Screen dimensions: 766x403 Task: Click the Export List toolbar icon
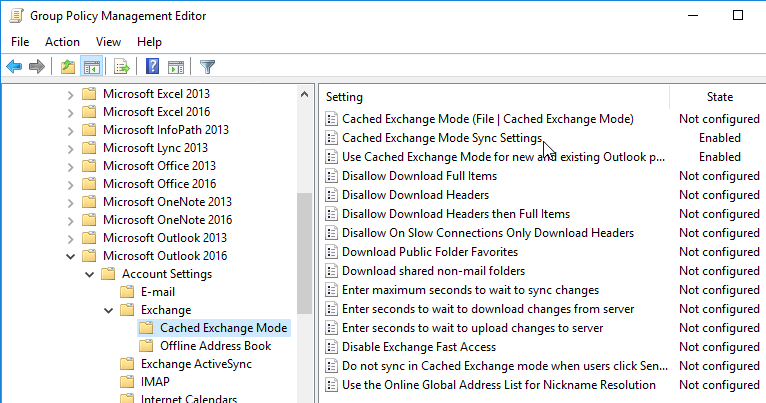(x=122, y=66)
